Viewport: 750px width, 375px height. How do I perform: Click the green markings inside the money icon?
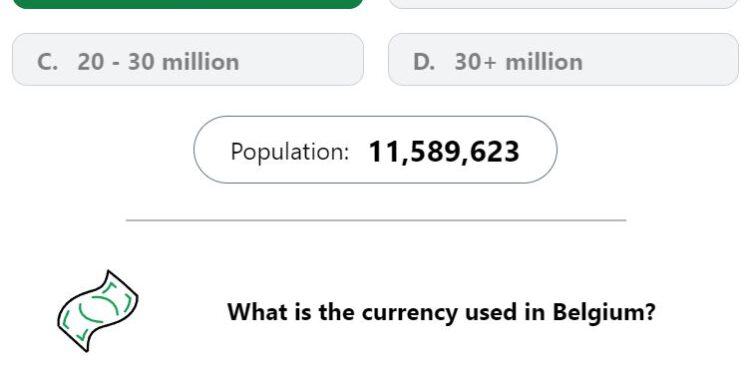click(x=99, y=310)
